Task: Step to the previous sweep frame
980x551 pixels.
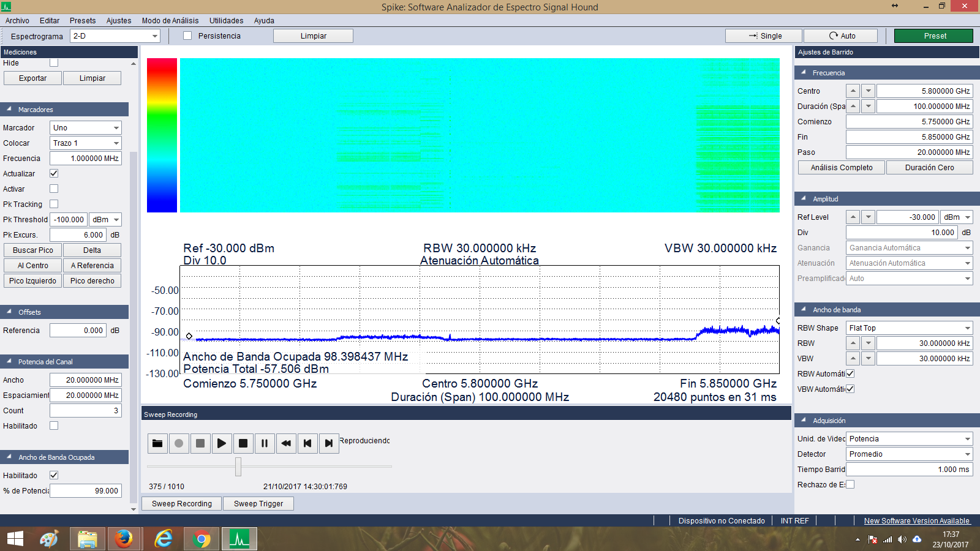Action: click(x=307, y=443)
